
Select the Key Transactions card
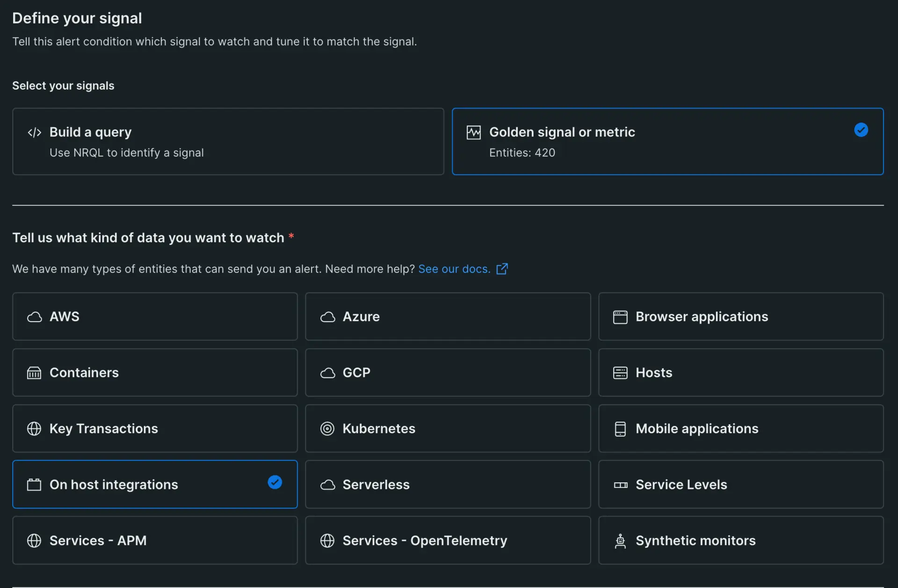155,429
